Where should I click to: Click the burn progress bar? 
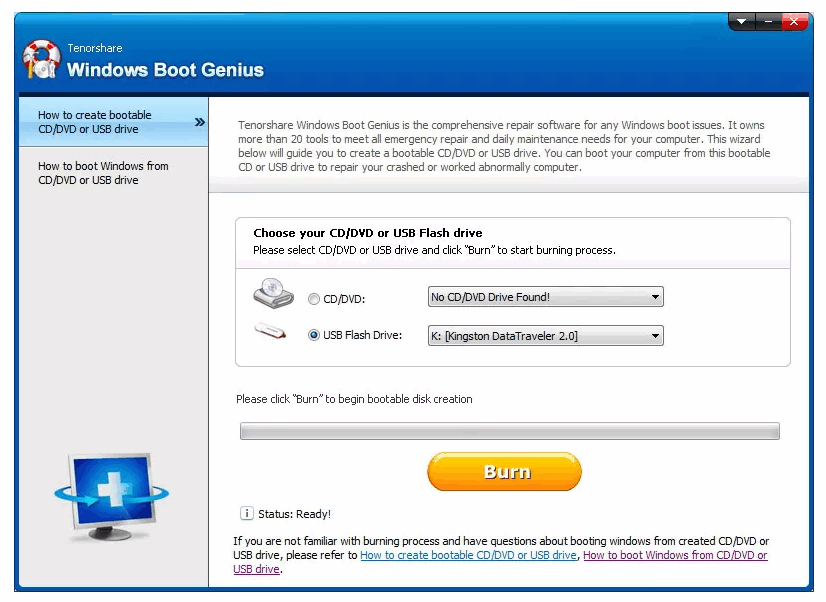[x=509, y=431]
